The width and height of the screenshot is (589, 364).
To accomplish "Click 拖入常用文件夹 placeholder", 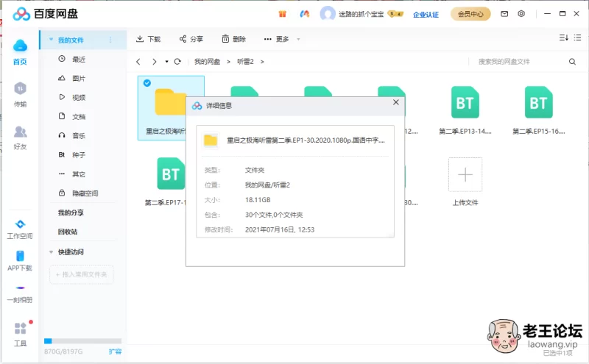I will (x=81, y=274).
